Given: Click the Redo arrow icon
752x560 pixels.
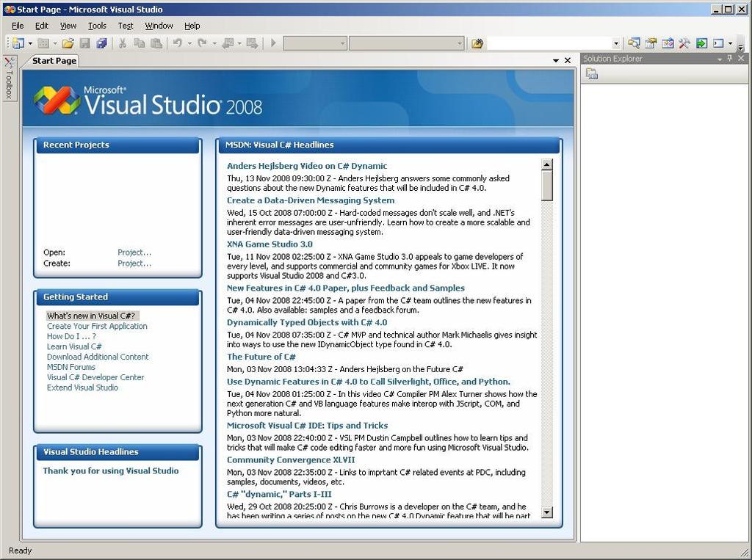Looking at the screenshot, I should [203, 43].
